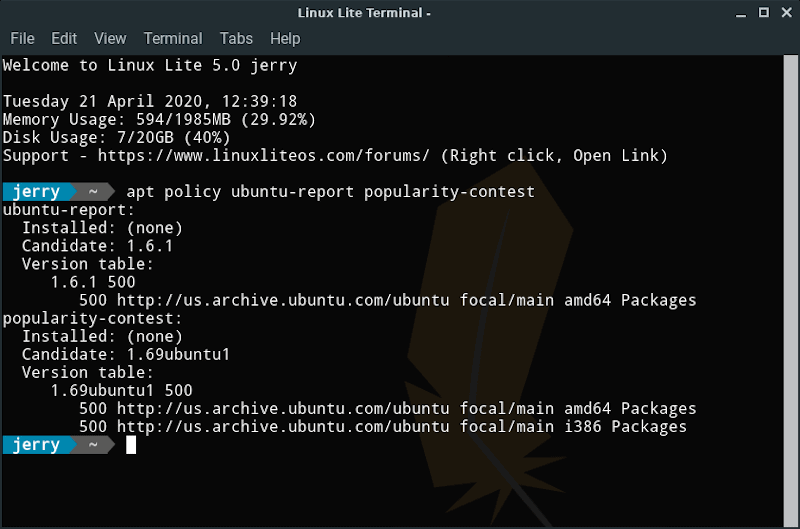
Task: Open the Tabs menu
Action: point(236,38)
